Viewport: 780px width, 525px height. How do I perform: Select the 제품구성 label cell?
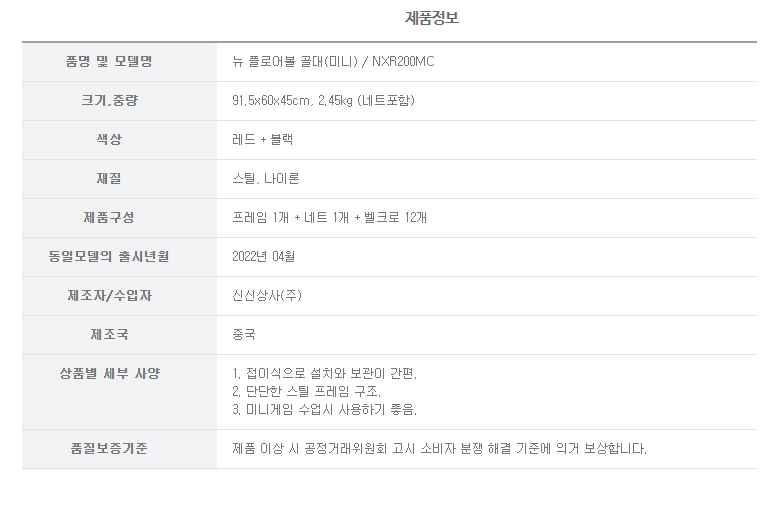(x=119, y=218)
